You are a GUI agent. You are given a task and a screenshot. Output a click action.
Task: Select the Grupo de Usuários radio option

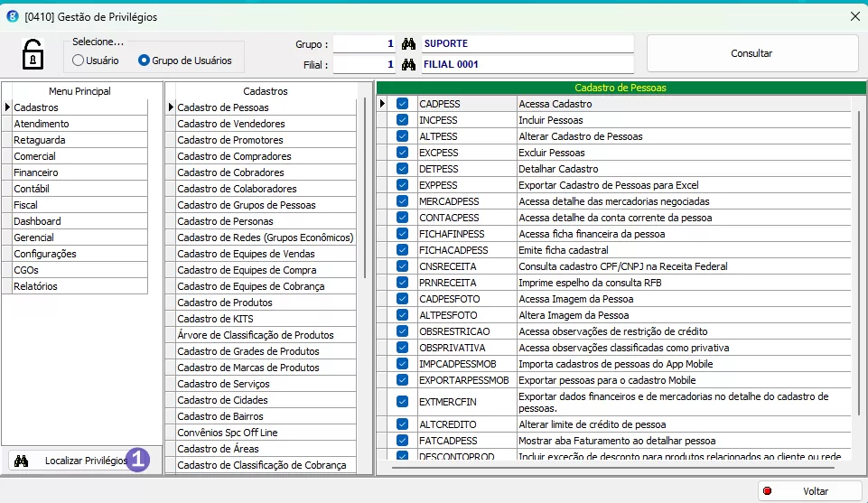tap(144, 61)
